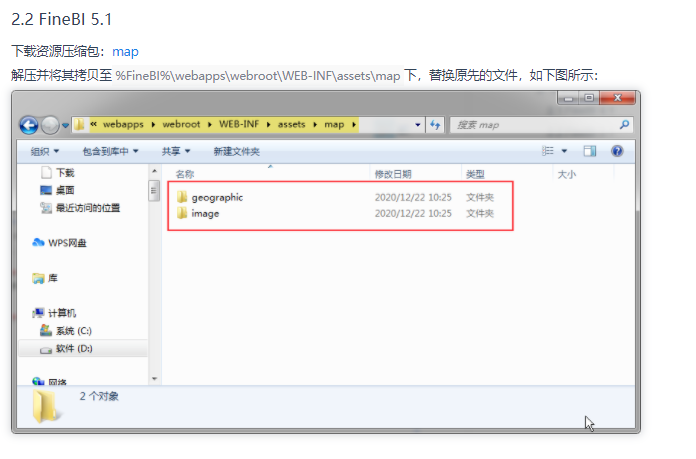
Task: Expand the arrow after webroot breadcrumb
Action: point(210,125)
